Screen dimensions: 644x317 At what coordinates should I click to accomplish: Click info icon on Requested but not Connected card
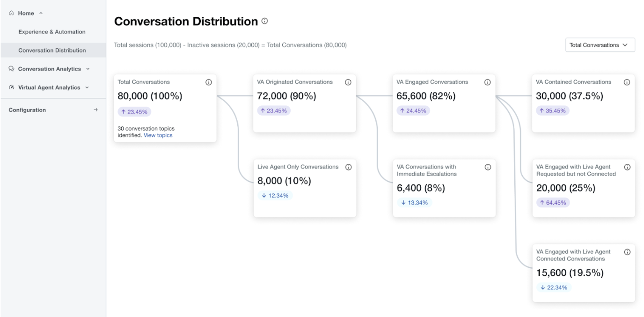627,167
